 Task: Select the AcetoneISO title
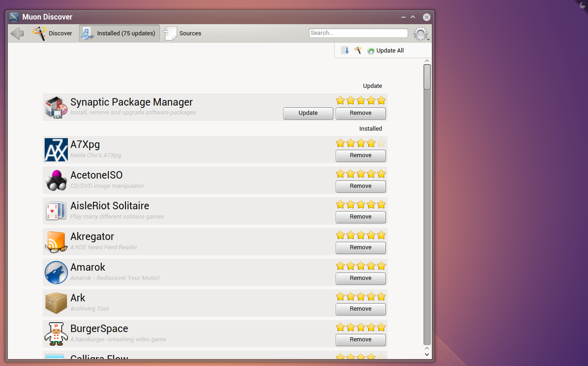coord(97,175)
